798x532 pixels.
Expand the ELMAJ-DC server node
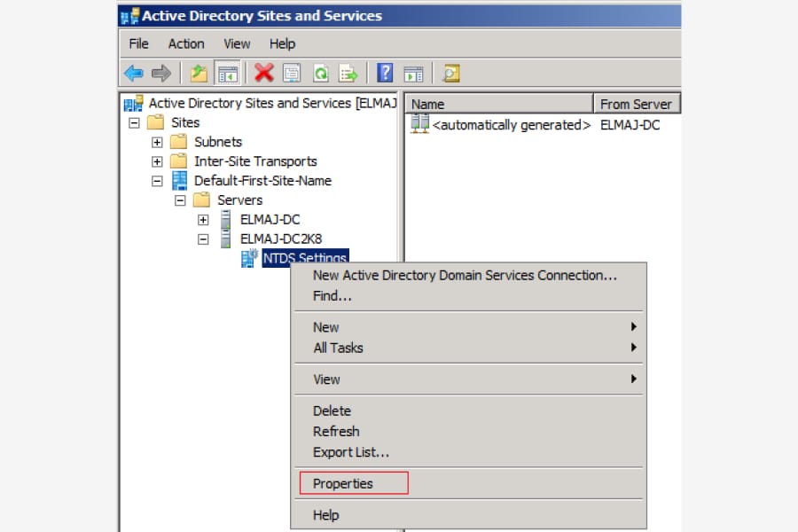pos(203,219)
